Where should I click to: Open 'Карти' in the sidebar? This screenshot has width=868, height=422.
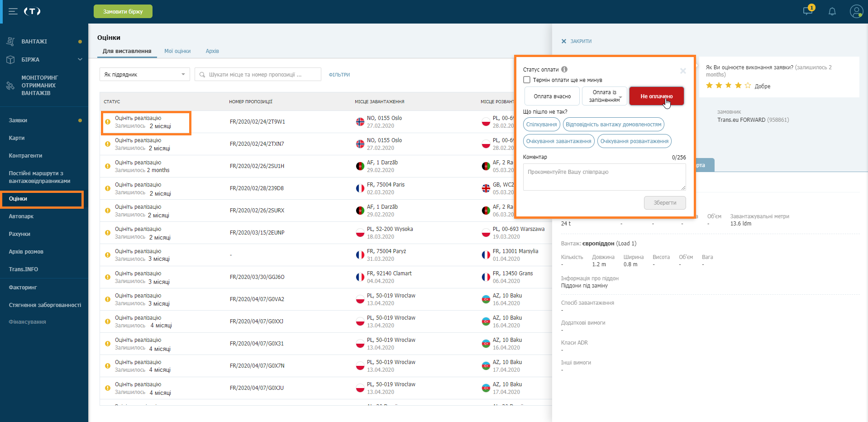tap(17, 138)
